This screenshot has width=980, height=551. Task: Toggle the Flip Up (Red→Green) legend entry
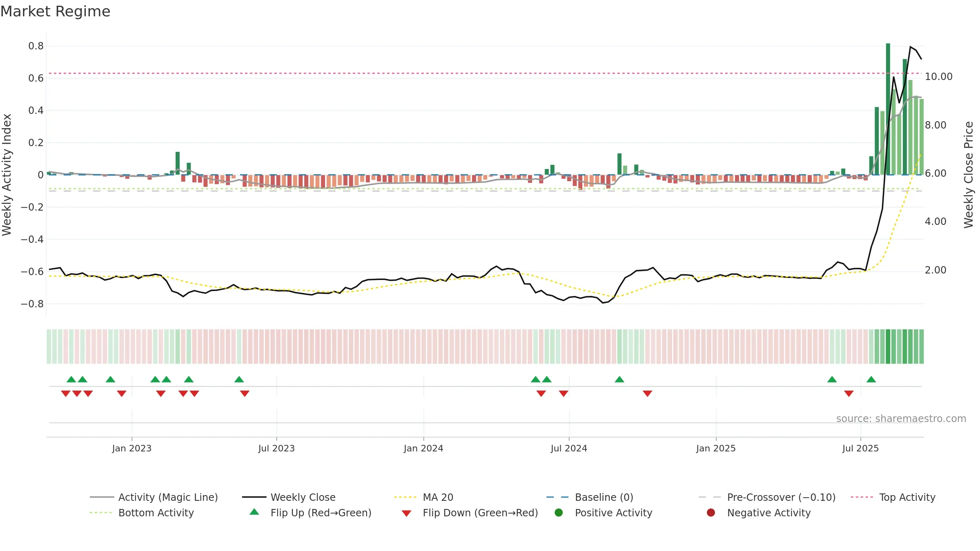[310, 513]
